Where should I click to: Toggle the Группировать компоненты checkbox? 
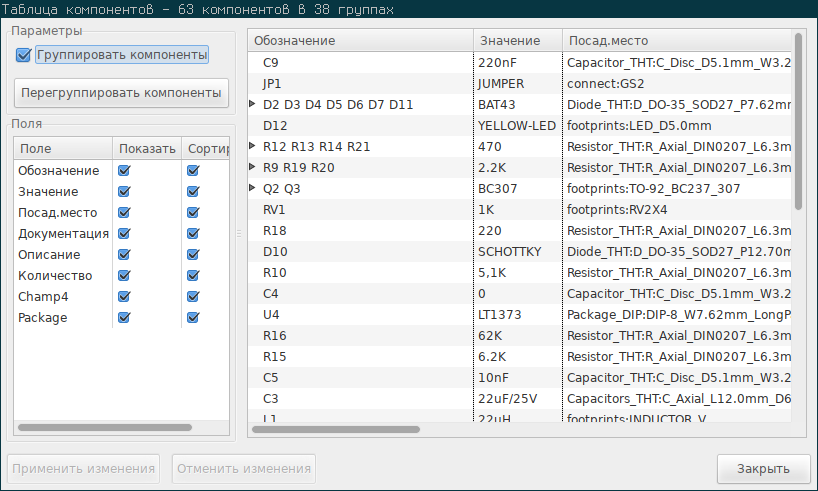[x=23, y=55]
